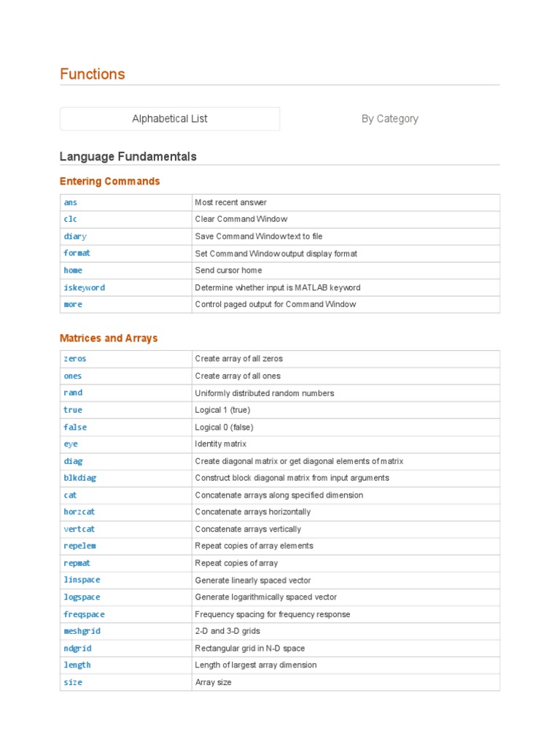
Task: Open the rand function link
Action: coord(72,393)
